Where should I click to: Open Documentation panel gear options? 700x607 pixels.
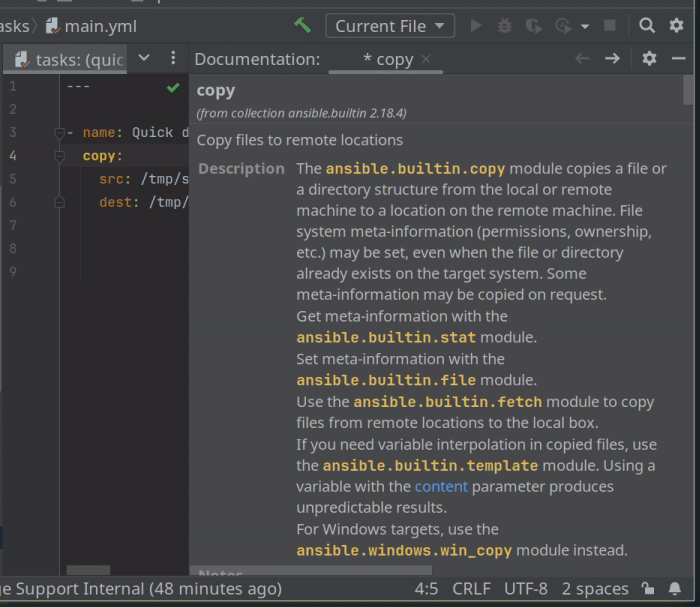point(649,58)
